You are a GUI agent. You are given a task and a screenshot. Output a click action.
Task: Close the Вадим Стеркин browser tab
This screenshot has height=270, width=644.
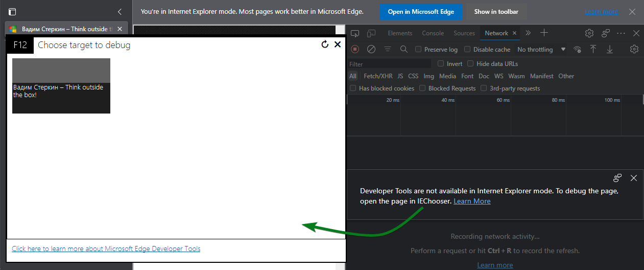tap(120, 29)
